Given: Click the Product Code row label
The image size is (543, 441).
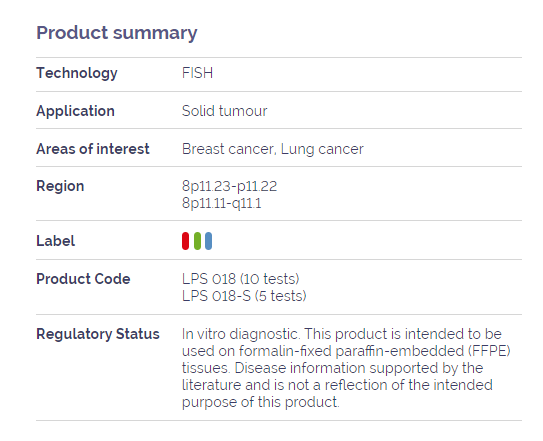Looking at the screenshot, I should coord(83,279).
